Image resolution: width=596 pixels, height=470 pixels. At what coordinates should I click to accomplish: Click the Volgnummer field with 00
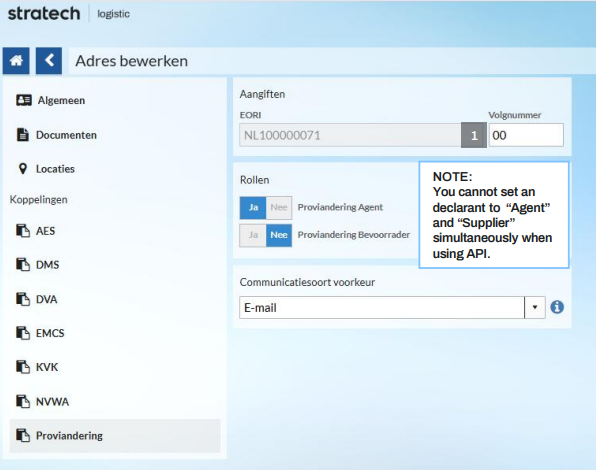pyautogui.click(x=526, y=135)
